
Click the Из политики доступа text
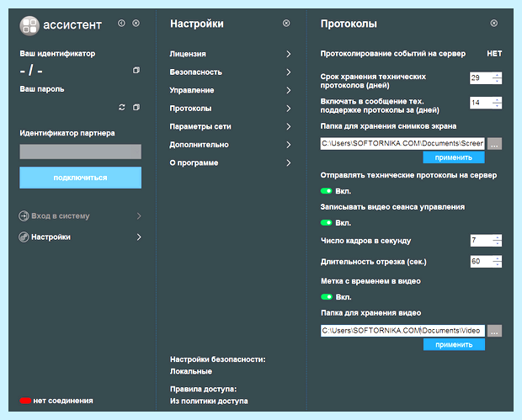(x=209, y=401)
